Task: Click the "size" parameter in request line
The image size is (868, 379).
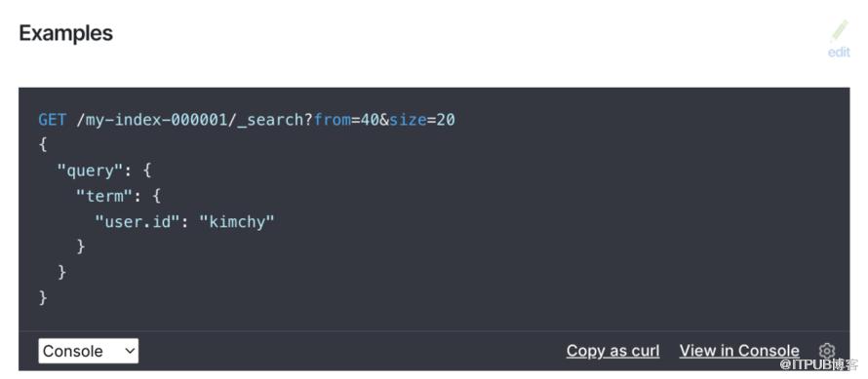Action: pyautogui.click(x=408, y=120)
